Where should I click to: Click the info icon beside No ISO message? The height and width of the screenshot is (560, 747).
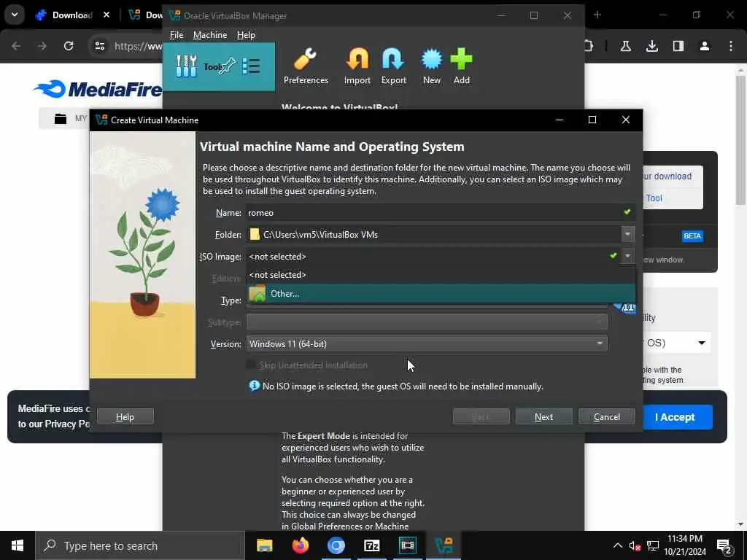tap(255, 386)
